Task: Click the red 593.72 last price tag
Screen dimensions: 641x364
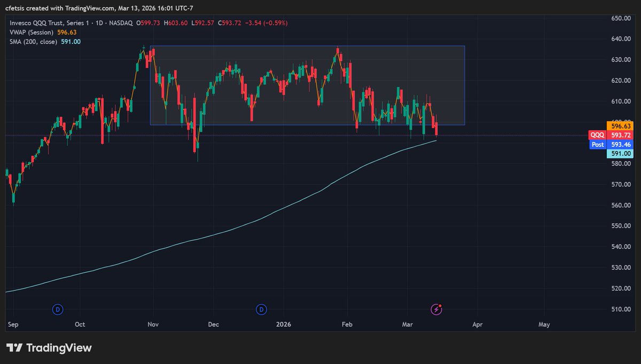Action: pyautogui.click(x=620, y=136)
